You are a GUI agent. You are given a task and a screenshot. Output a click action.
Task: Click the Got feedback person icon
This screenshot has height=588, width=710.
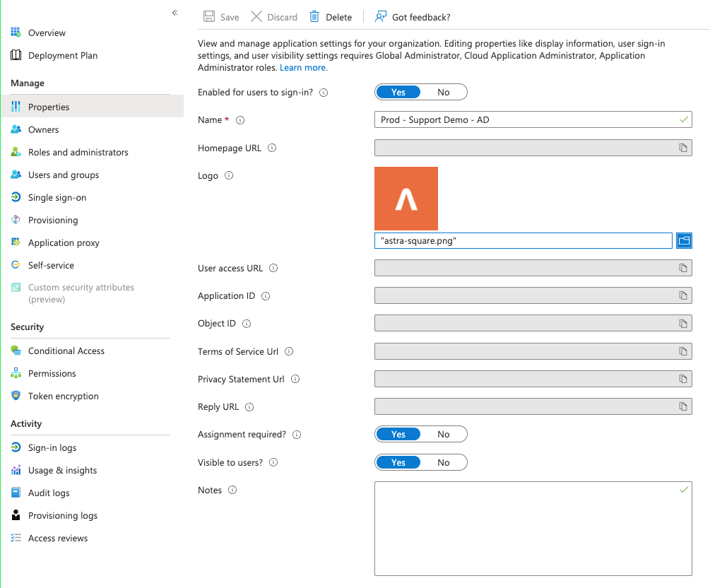(380, 17)
